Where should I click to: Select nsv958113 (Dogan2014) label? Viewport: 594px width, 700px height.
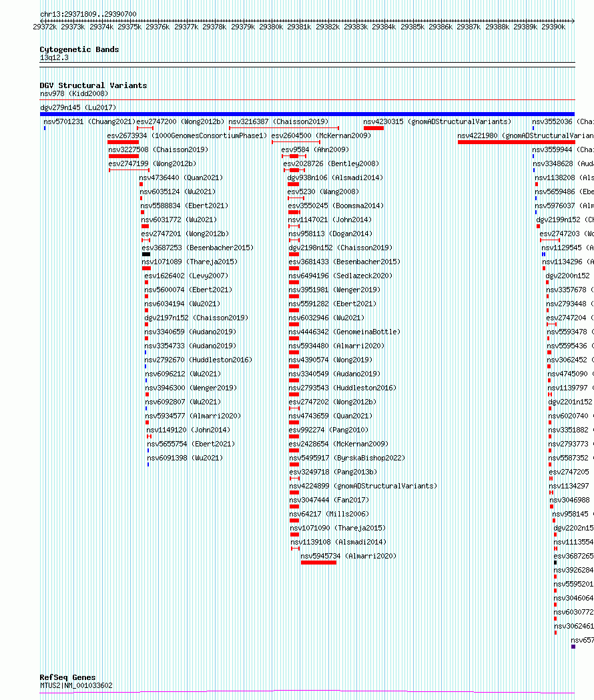click(x=330, y=234)
